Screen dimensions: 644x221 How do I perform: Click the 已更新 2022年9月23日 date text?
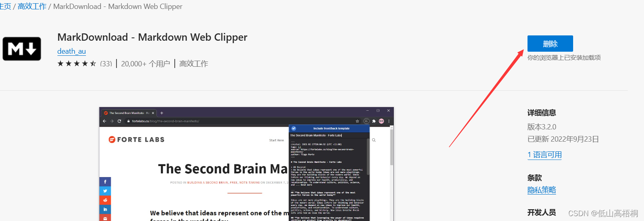pyautogui.click(x=563, y=139)
